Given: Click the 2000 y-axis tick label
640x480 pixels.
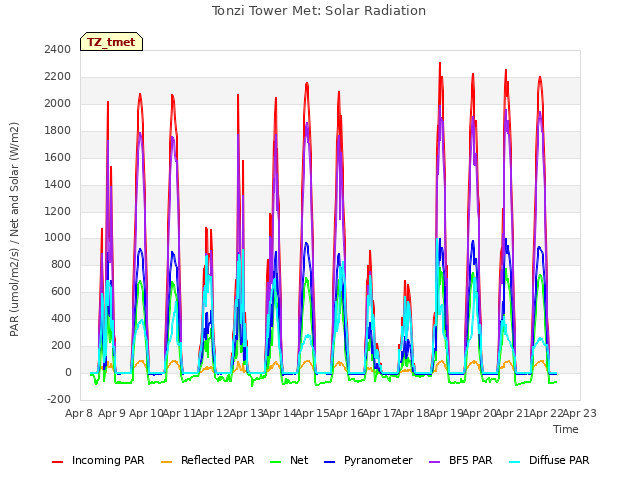Looking at the screenshot, I should click(58, 104).
